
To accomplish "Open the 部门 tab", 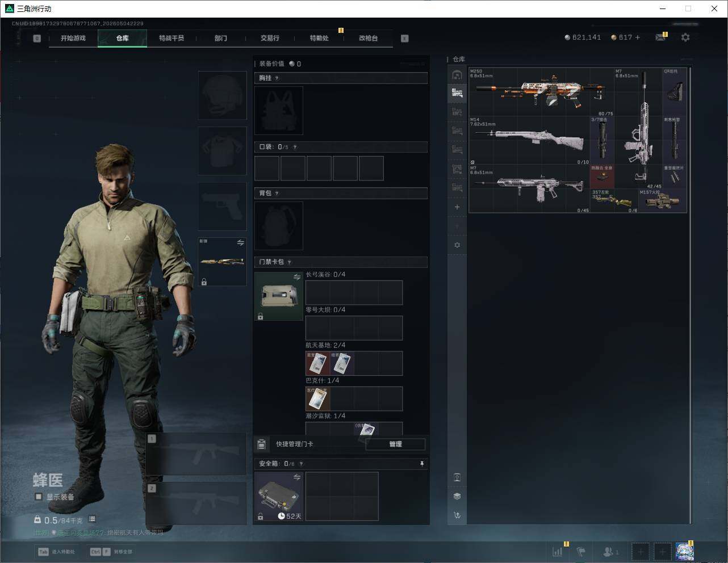I will pos(221,38).
